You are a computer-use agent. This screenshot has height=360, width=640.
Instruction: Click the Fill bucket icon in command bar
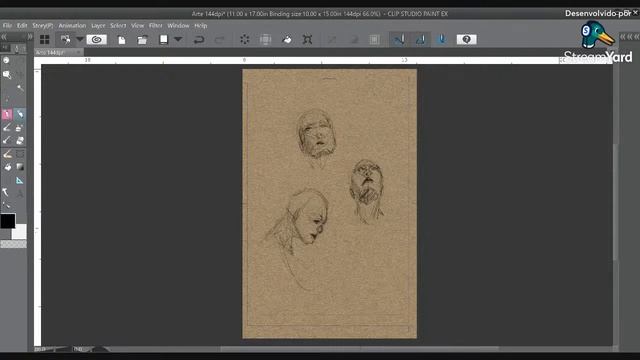tap(287, 39)
